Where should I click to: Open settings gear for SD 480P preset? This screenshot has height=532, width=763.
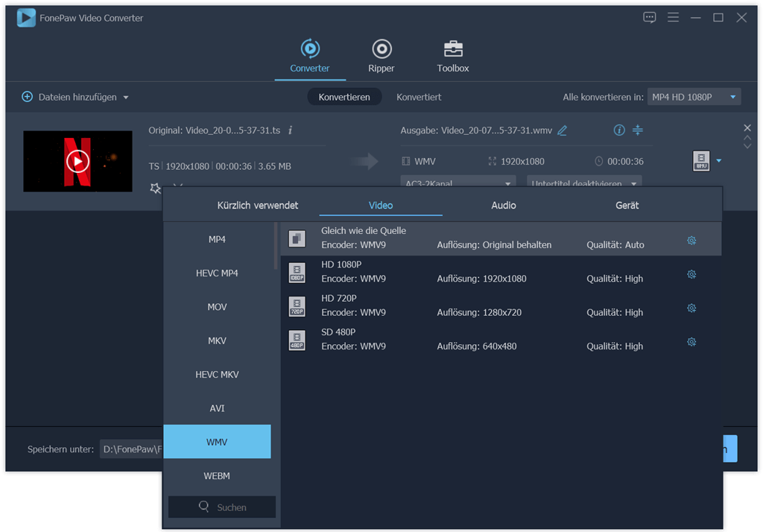point(691,342)
